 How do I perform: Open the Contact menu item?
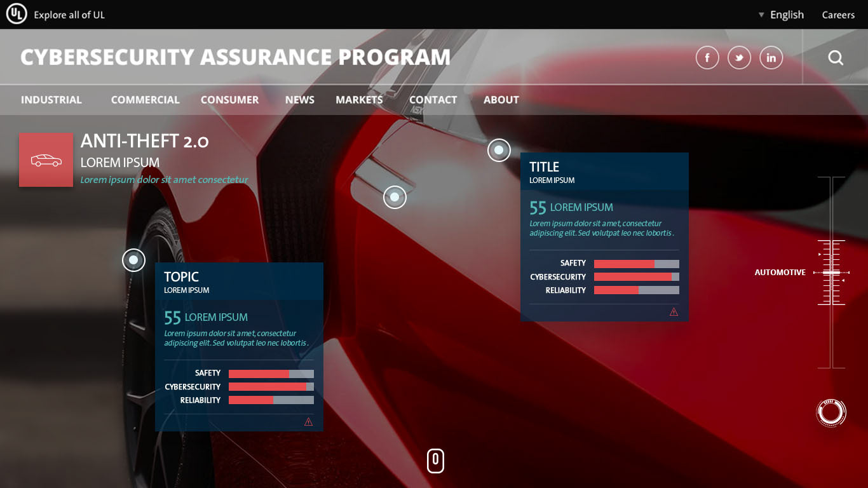(x=433, y=100)
